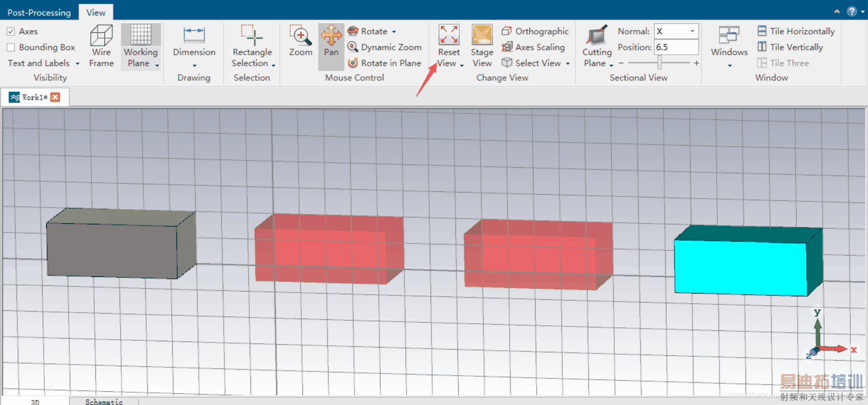
Task: Toggle Axes Scaling
Action: (533, 47)
